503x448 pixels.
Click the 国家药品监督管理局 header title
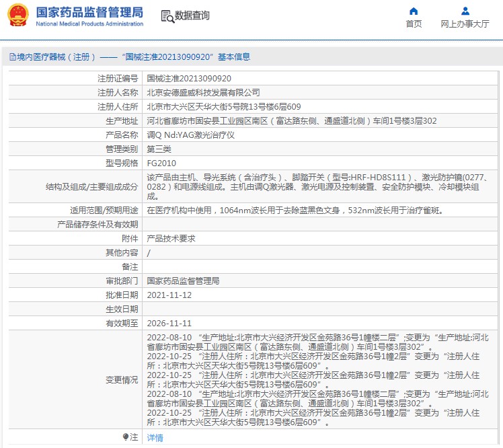click(x=89, y=12)
